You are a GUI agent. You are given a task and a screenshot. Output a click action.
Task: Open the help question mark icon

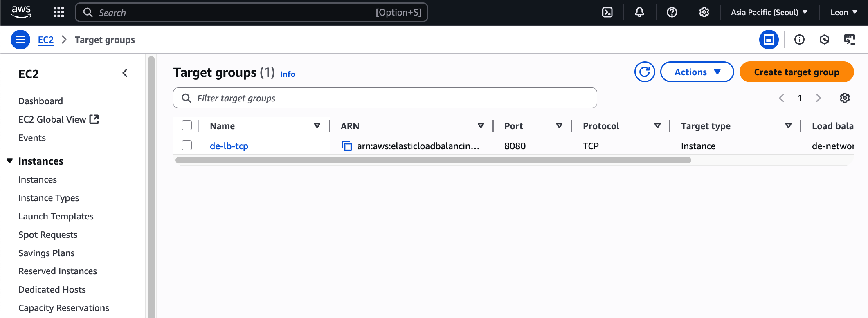pyautogui.click(x=672, y=12)
